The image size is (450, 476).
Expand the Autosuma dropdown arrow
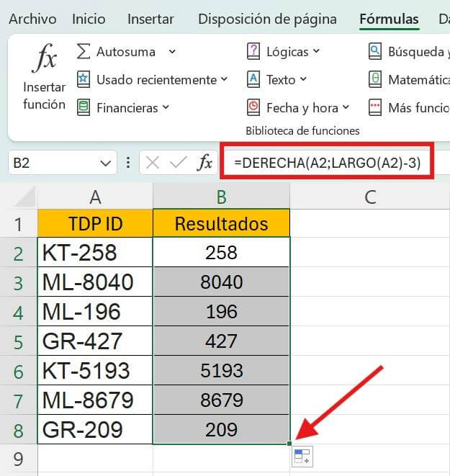(x=172, y=52)
